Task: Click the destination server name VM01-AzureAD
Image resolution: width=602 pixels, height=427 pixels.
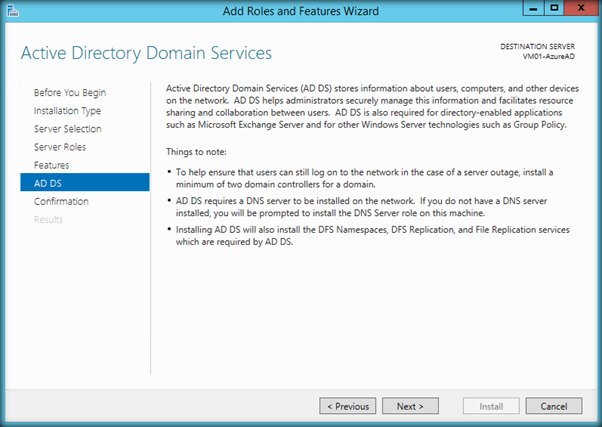Action: coord(553,56)
